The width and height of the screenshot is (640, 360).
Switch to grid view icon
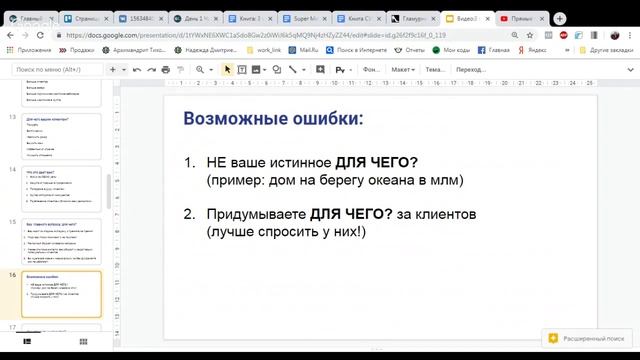pyautogui.click(x=83, y=342)
